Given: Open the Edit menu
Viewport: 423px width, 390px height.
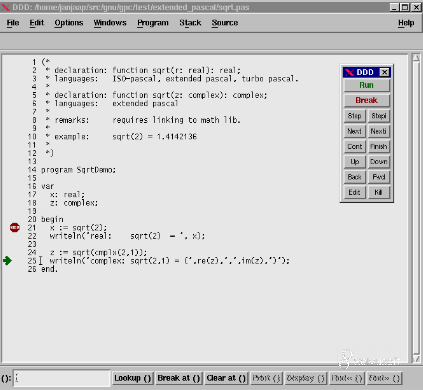Looking at the screenshot, I should (37, 23).
